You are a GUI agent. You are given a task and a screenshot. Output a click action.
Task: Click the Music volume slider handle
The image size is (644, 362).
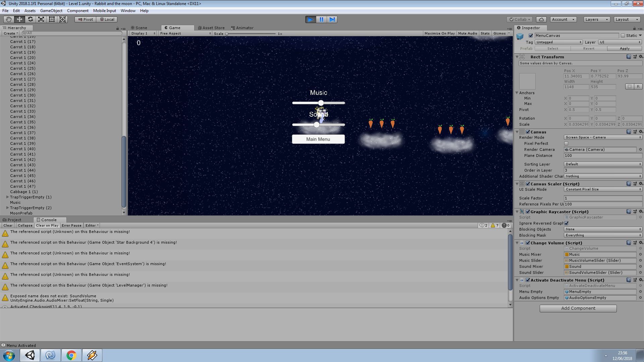(321, 103)
